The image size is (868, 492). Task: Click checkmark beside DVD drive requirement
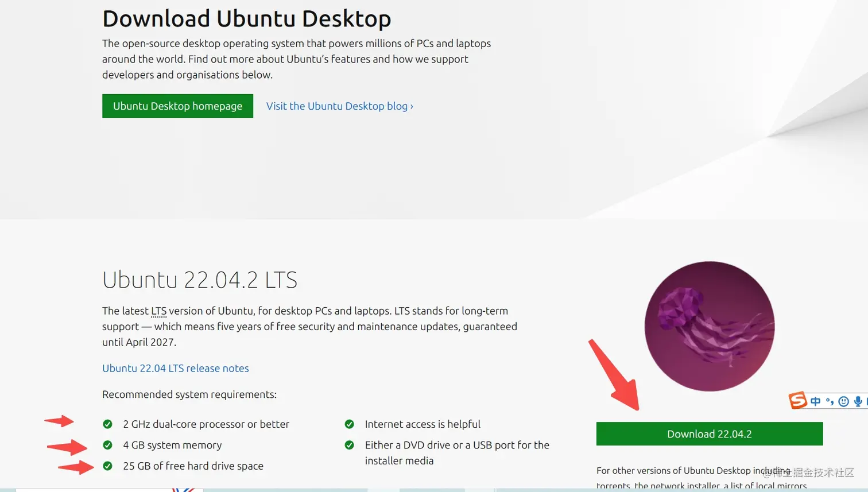point(349,445)
